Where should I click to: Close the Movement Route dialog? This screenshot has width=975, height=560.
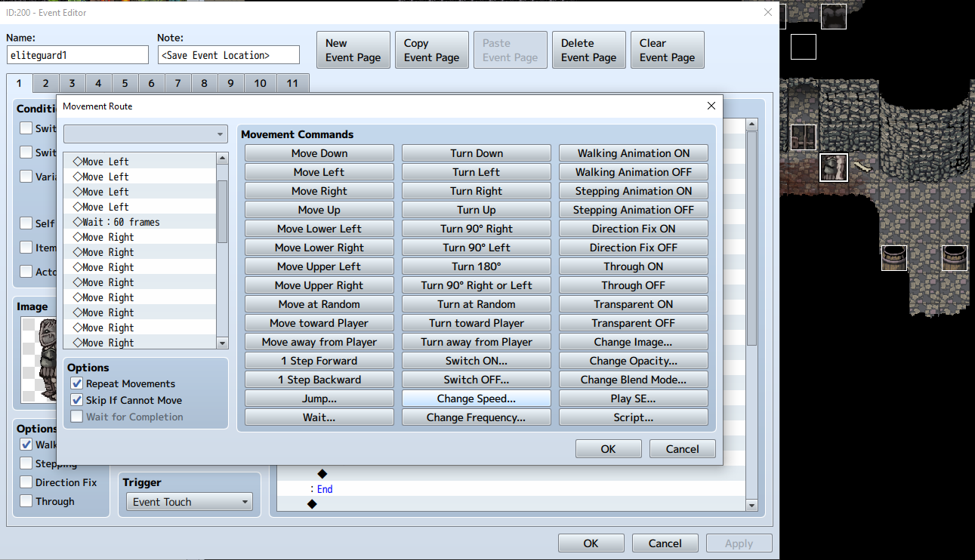711,106
